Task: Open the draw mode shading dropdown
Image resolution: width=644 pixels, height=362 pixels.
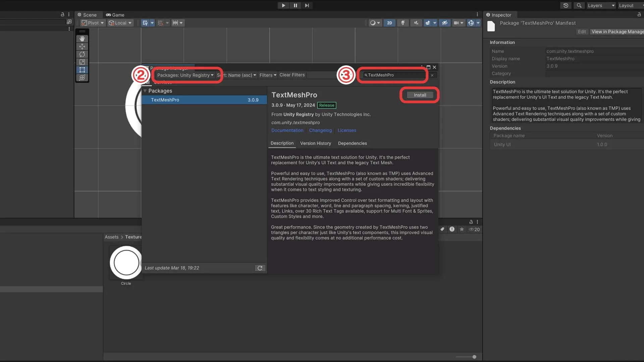Action: (x=375, y=23)
